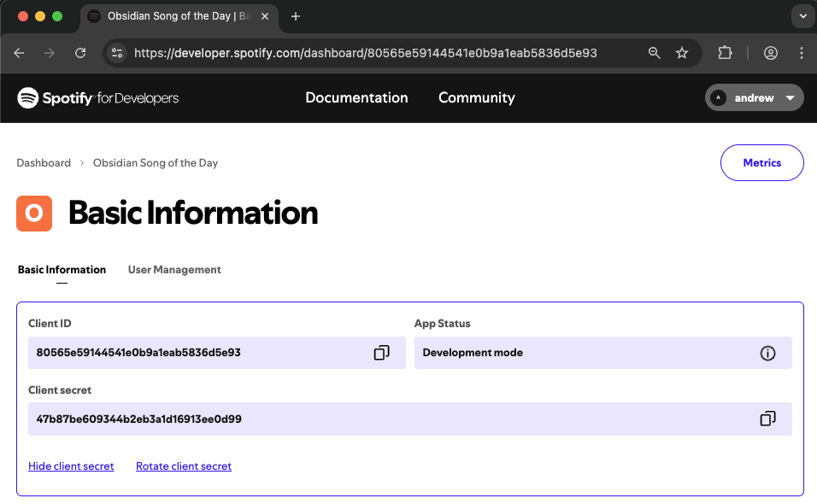The width and height of the screenshot is (817, 504).
Task: Close the Obsidian Song of the Day tab
Action: tap(265, 17)
